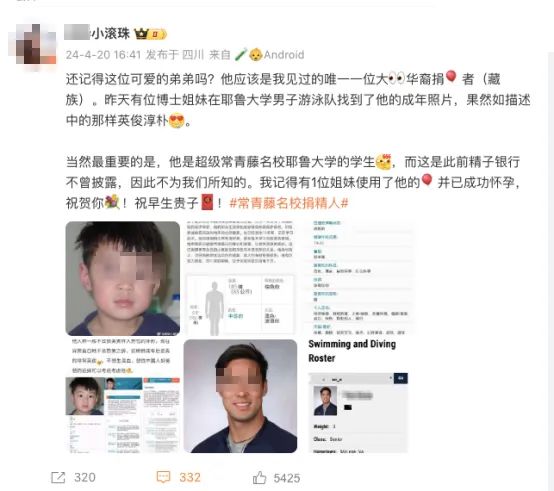Click the heart-eyes emoji in text
Viewport: 554px width, 491px height.
pos(177,121)
